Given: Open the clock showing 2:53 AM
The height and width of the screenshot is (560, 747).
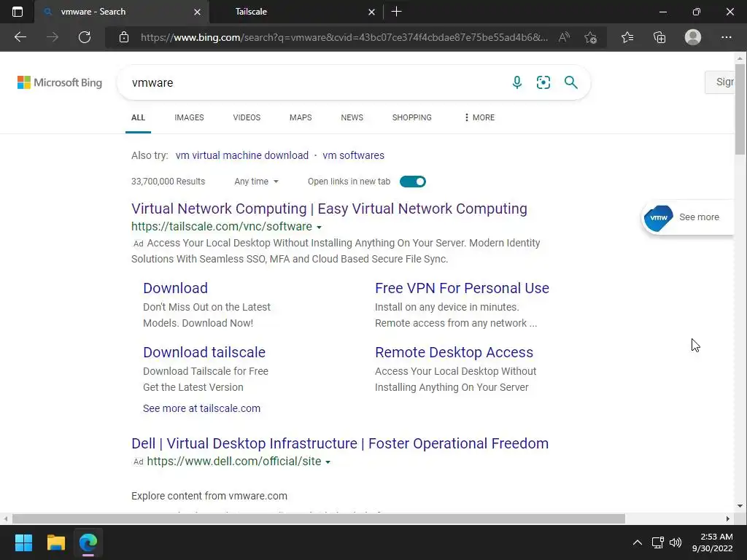Looking at the screenshot, I should pyautogui.click(x=712, y=542).
